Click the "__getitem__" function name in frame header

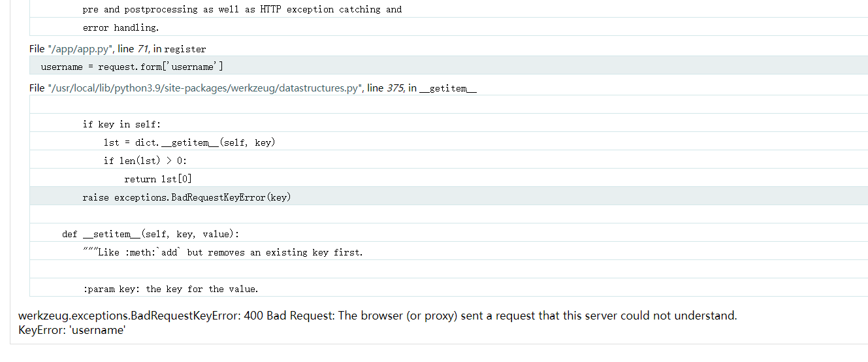point(448,88)
